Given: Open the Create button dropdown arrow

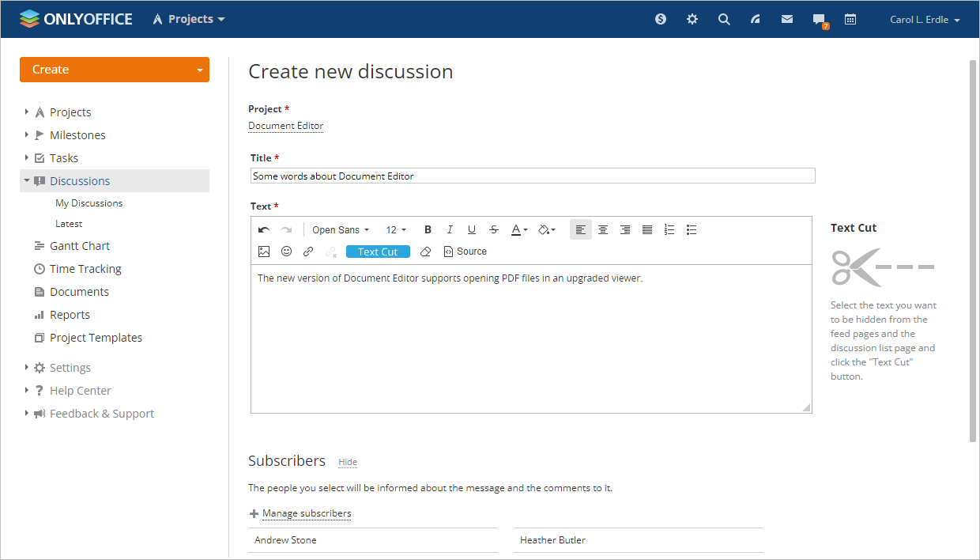Looking at the screenshot, I should point(200,70).
